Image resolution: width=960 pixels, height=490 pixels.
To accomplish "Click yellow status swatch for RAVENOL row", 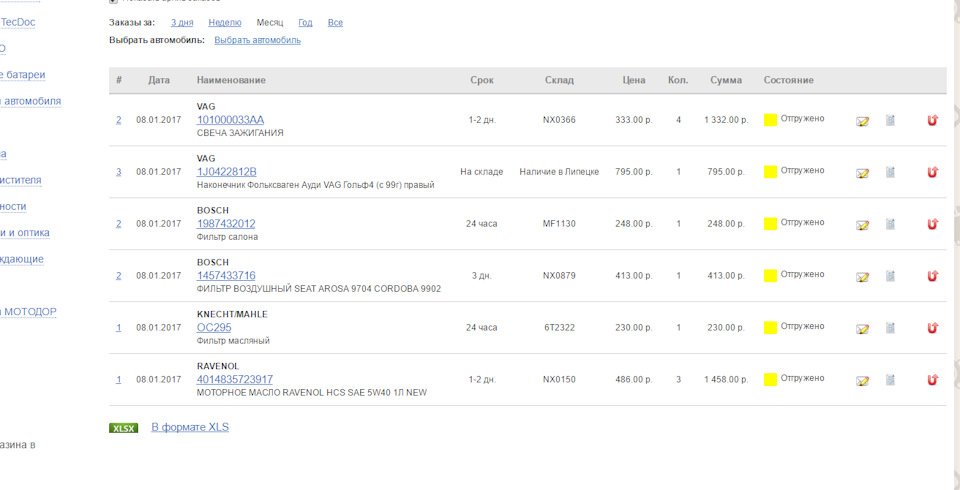I will coord(770,379).
